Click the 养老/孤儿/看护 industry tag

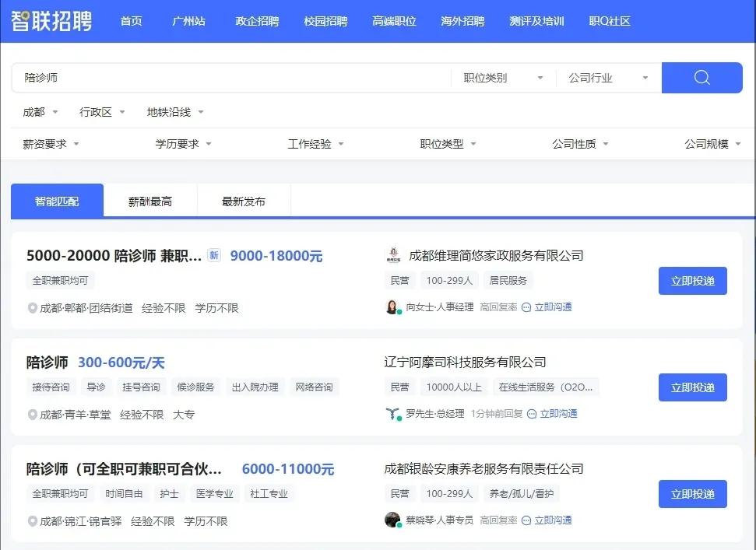pyautogui.click(x=522, y=494)
